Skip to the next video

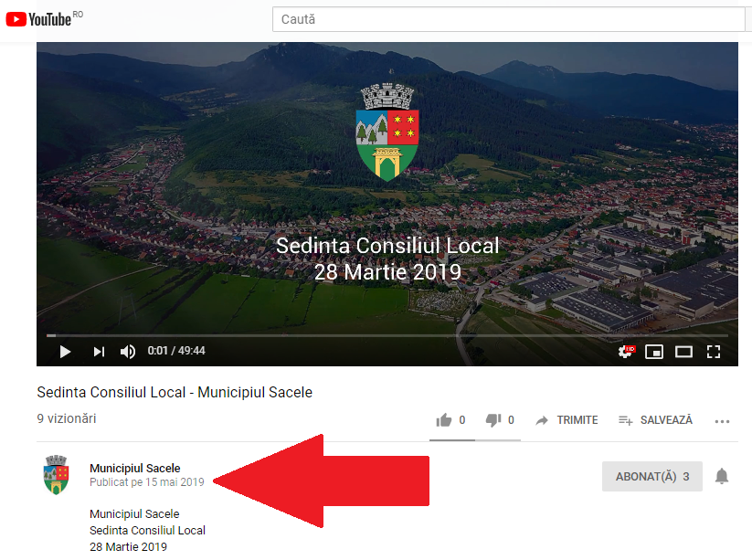tap(99, 351)
